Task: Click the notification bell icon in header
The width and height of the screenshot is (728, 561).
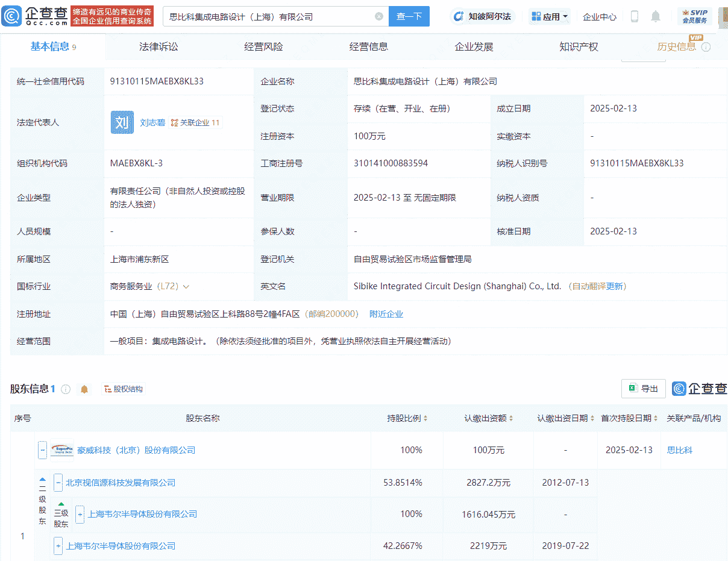Action: tap(656, 16)
